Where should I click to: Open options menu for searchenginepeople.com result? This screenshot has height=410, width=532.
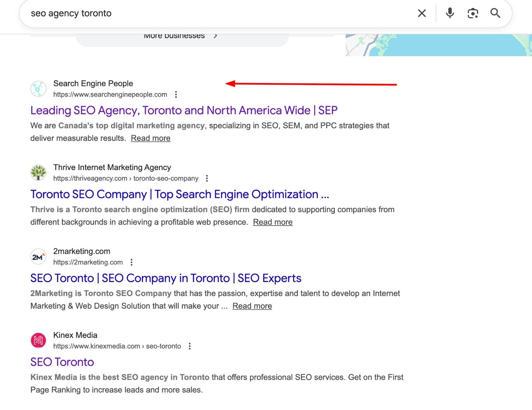pos(176,95)
